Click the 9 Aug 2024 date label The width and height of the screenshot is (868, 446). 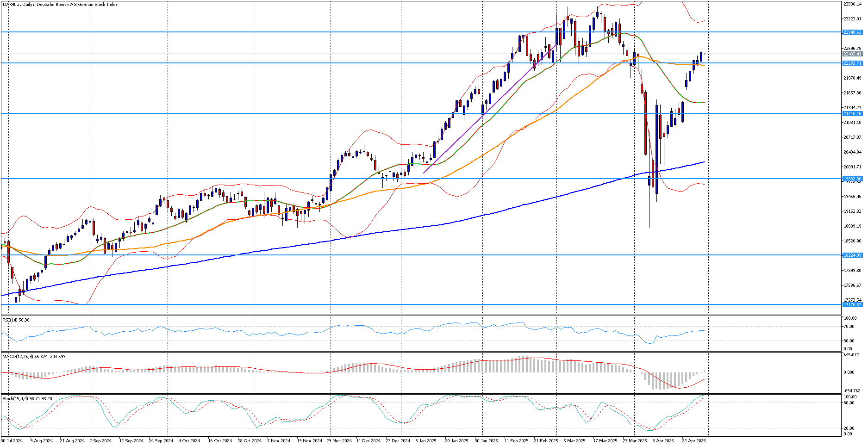pyautogui.click(x=42, y=441)
